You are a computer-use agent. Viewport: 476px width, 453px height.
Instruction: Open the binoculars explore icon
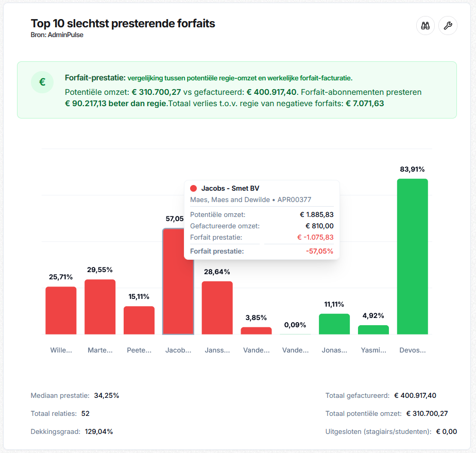coord(425,25)
